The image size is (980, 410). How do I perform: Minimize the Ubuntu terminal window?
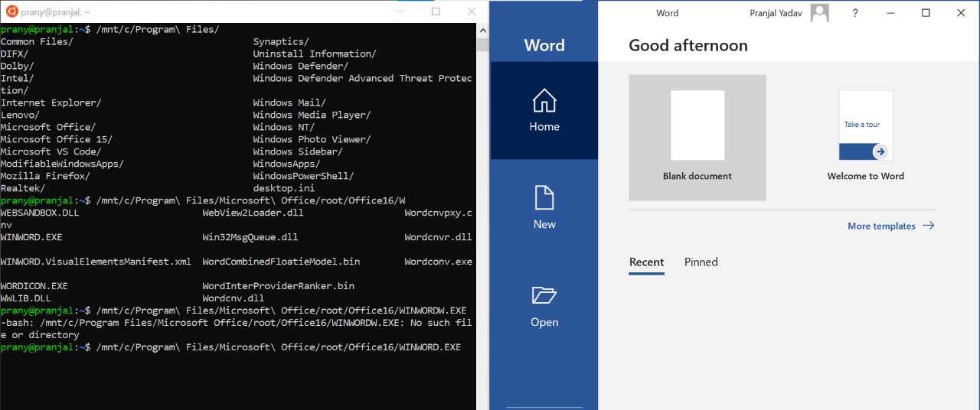(400, 11)
